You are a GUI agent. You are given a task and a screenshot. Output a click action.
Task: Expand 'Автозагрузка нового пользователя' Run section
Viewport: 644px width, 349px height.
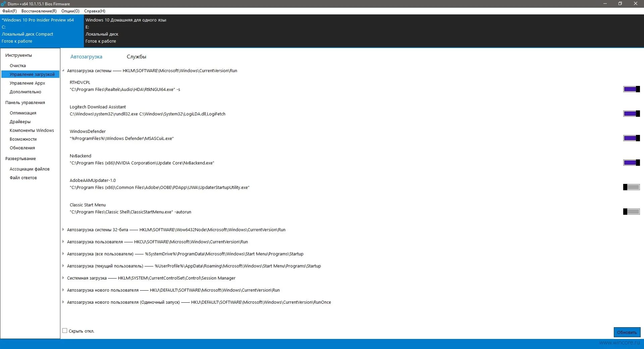click(63, 290)
